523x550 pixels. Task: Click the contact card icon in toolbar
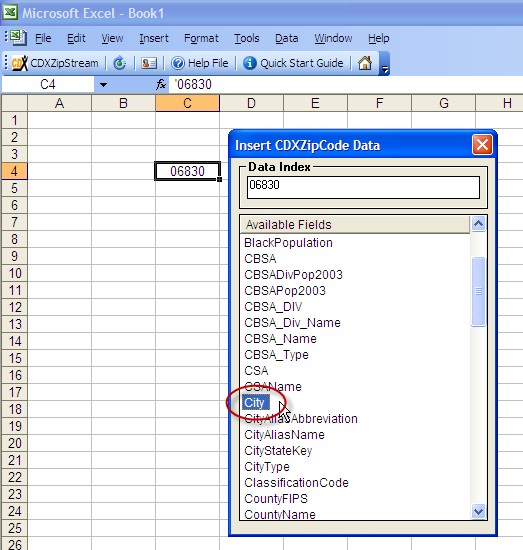149,63
